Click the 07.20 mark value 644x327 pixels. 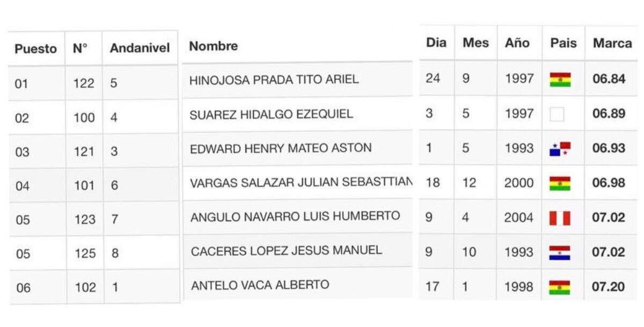pyautogui.click(x=608, y=287)
